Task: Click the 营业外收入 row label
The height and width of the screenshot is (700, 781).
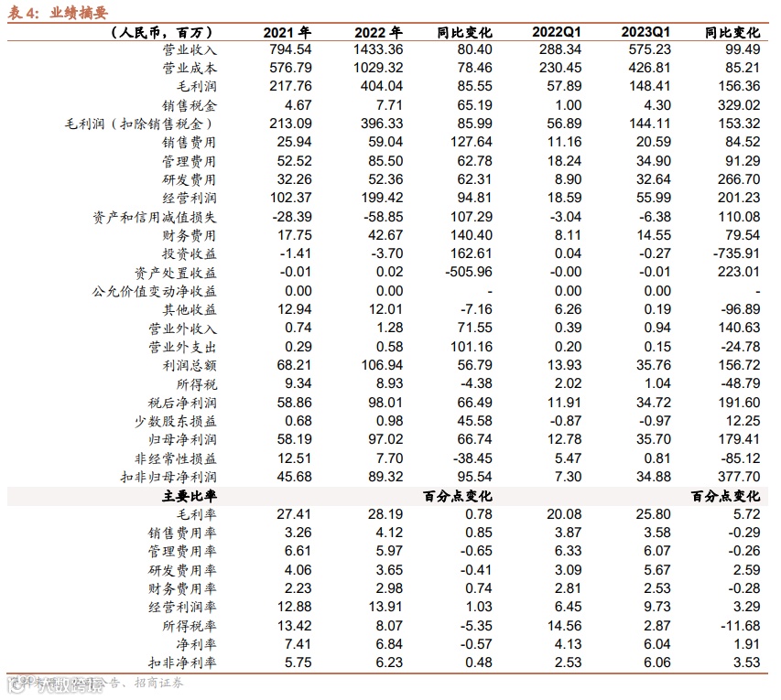Action: pos(182,328)
